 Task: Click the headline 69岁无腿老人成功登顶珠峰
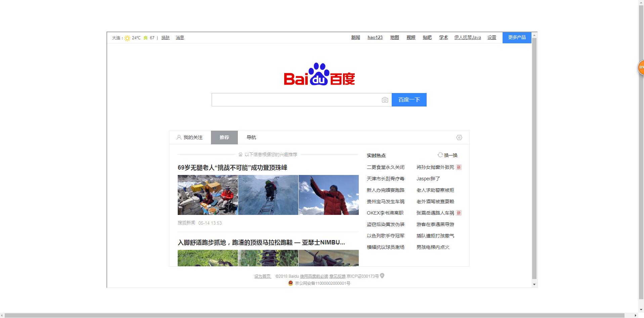pyautogui.click(x=232, y=168)
